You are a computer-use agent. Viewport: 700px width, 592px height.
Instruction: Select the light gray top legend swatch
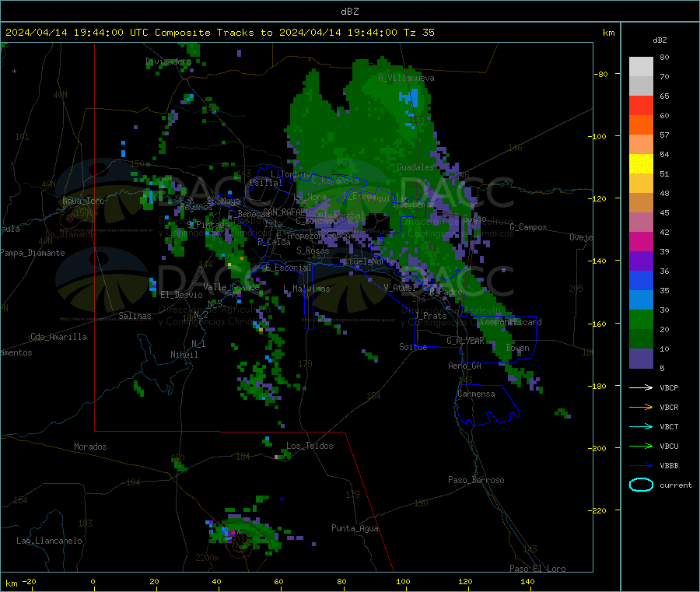(x=641, y=67)
